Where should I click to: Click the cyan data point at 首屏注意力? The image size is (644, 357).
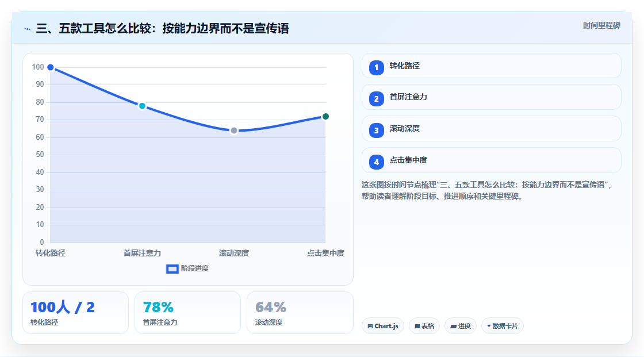[x=142, y=106]
